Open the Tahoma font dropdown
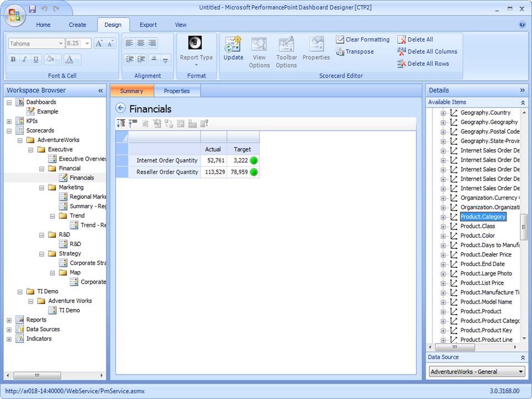The height and width of the screenshot is (399, 532). (60, 43)
